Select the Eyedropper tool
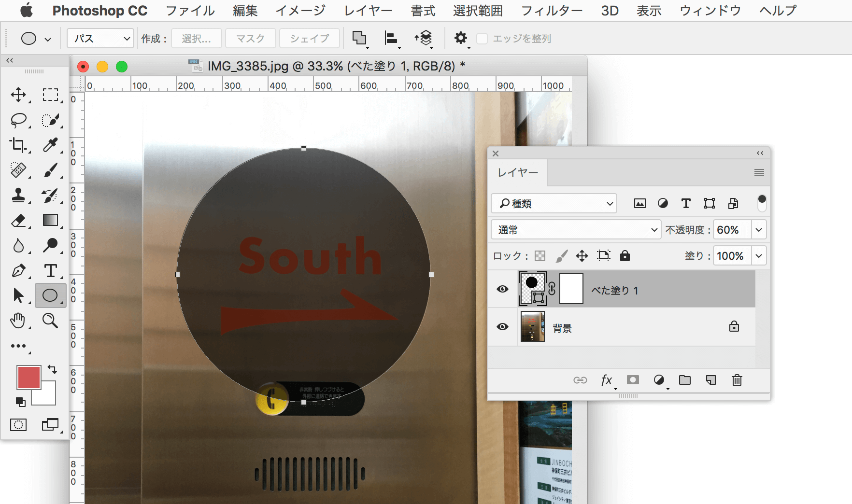Image resolution: width=852 pixels, height=504 pixels. click(x=50, y=145)
